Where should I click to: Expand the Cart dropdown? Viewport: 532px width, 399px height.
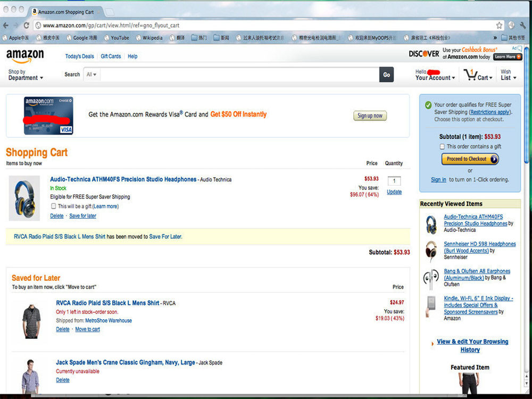pos(485,78)
